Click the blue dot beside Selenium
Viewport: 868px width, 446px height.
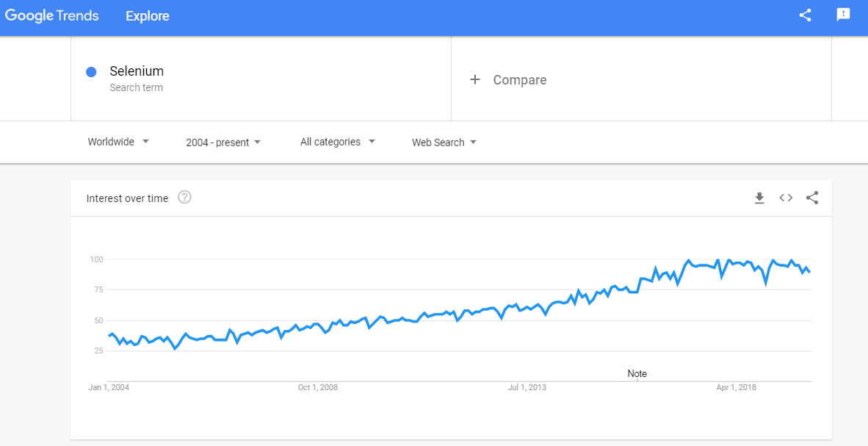click(x=91, y=71)
